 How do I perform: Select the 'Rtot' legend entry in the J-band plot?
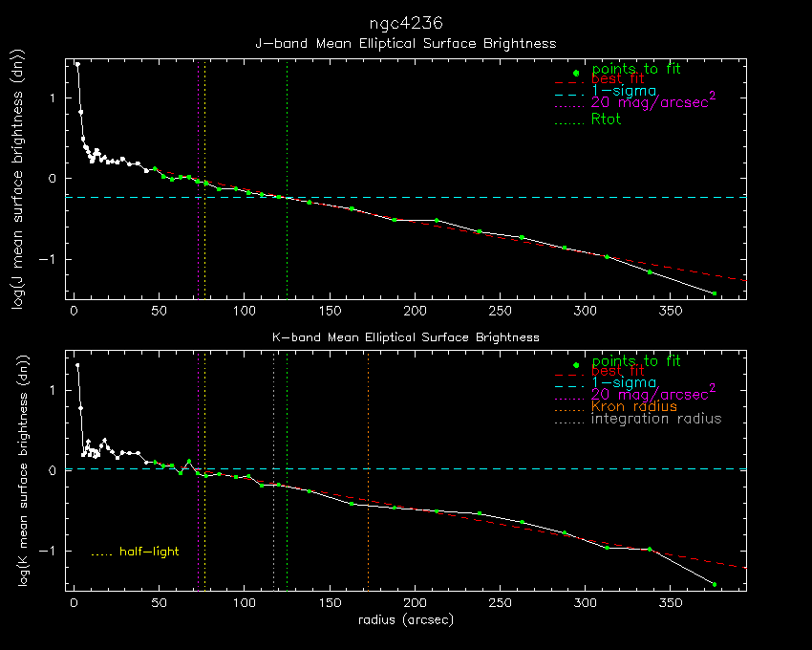(x=606, y=119)
